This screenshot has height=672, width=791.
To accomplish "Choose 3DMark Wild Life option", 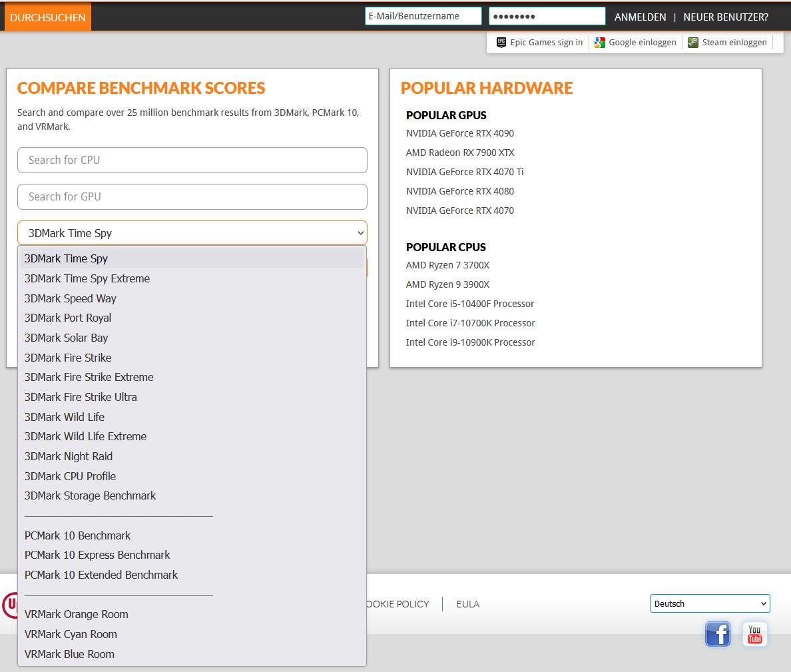I will pyautogui.click(x=192, y=417).
